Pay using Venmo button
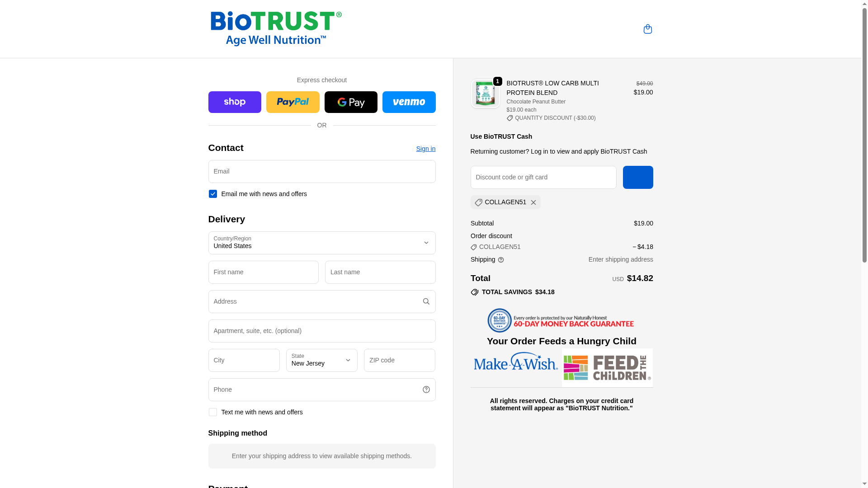 409,102
